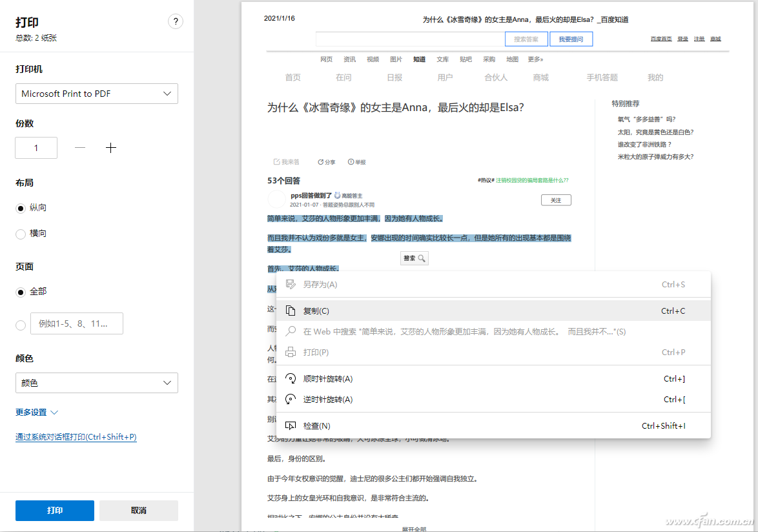Click the 分享 share icon in preview
This screenshot has width=758, height=532.
point(320,162)
